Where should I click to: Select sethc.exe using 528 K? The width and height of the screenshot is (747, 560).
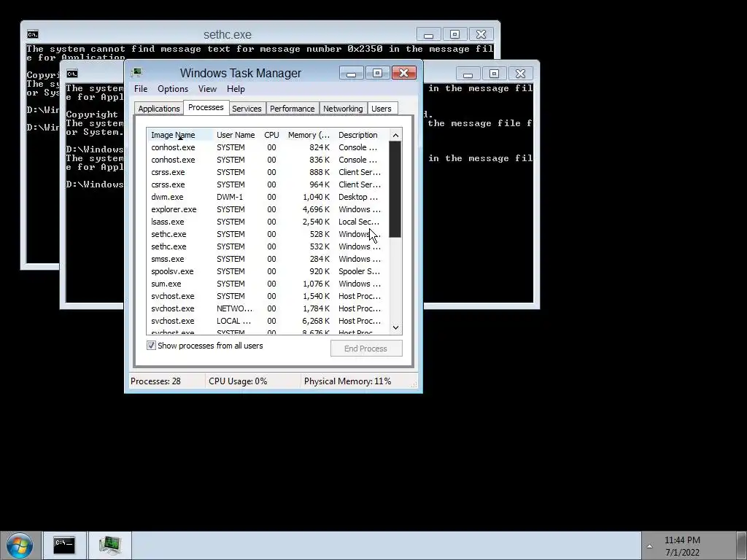[268, 234]
